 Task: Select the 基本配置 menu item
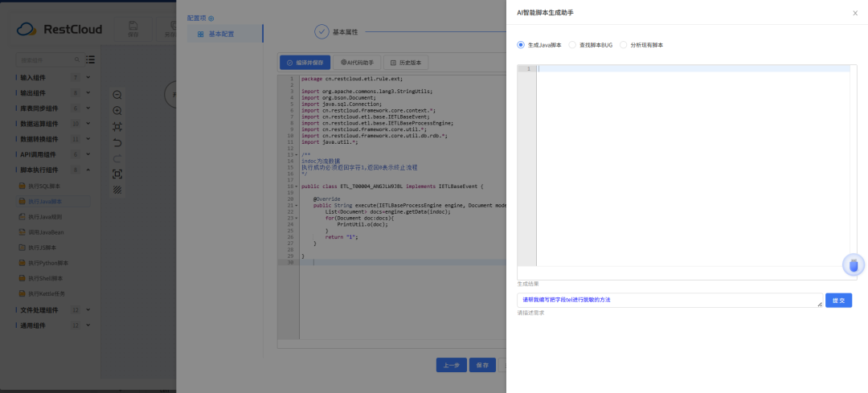click(x=224, y=34)
